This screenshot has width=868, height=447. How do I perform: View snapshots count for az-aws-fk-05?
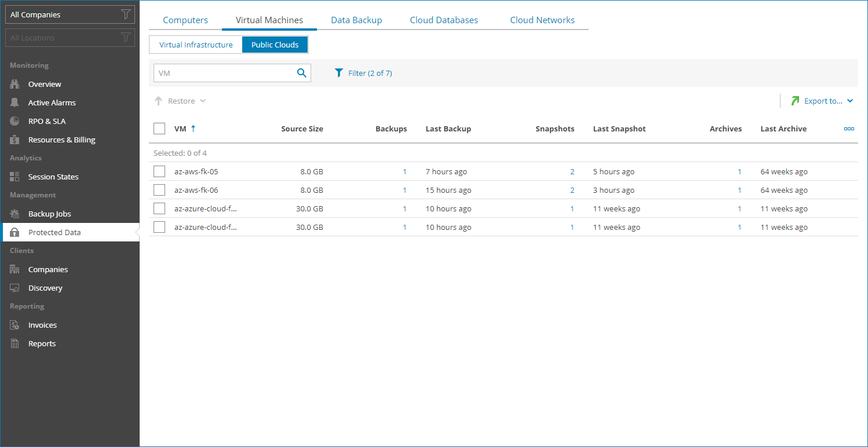pyautogui.click(x=572, y=171)
